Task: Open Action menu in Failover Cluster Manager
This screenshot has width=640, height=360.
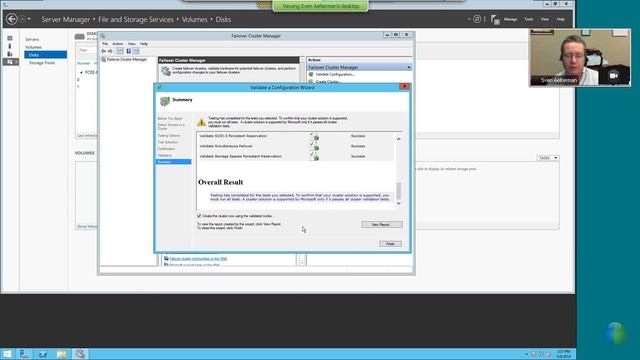Action: pos(118,44)
